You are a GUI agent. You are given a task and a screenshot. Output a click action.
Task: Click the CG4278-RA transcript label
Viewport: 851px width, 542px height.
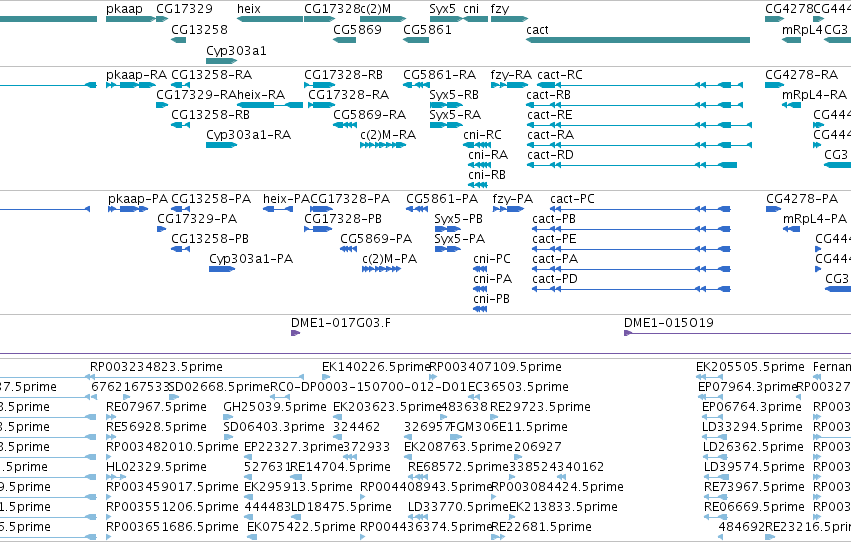pyautogui.click(x=802, y=75)
